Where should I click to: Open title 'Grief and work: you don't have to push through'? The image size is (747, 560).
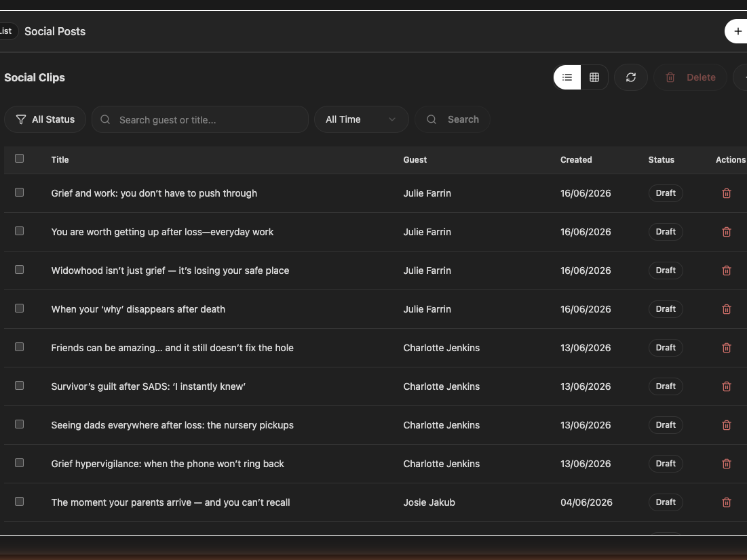click(155, 193)
